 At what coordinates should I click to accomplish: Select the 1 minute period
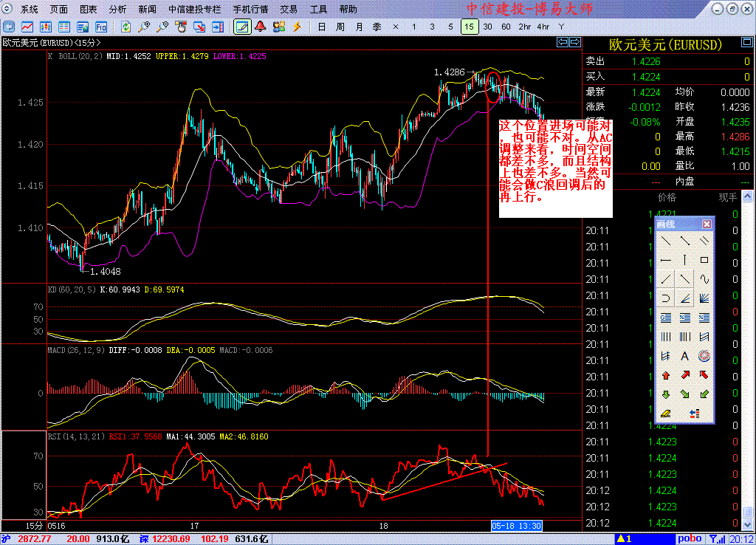(413, 27)
